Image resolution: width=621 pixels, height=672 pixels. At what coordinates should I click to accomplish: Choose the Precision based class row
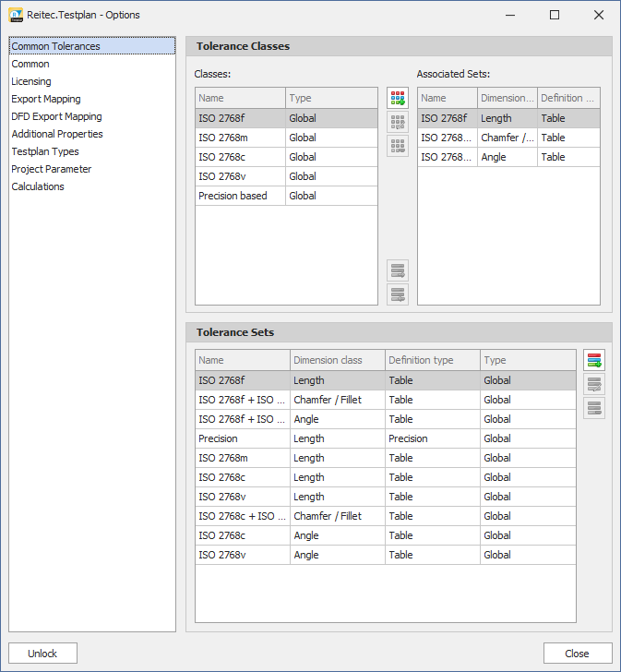[240, 196]
